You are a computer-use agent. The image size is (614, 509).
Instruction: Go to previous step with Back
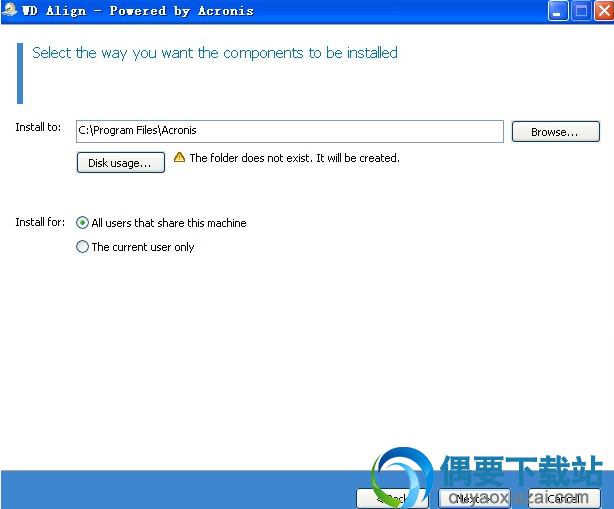click(392, 498)
